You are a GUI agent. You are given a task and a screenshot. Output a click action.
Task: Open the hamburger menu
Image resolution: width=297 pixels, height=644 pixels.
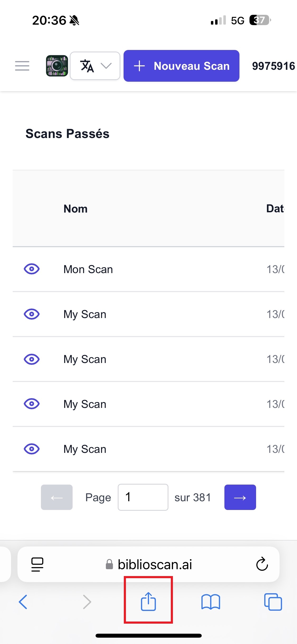[x=22, y=66]
